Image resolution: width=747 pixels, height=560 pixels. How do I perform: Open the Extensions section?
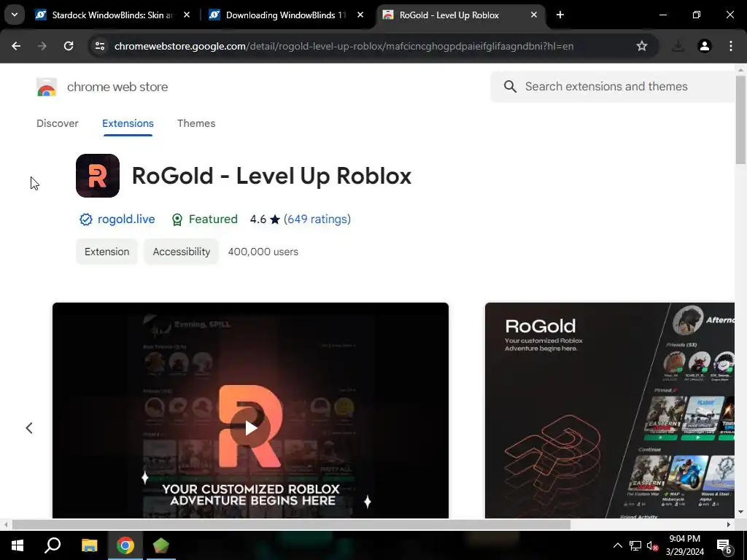[128, 123]
